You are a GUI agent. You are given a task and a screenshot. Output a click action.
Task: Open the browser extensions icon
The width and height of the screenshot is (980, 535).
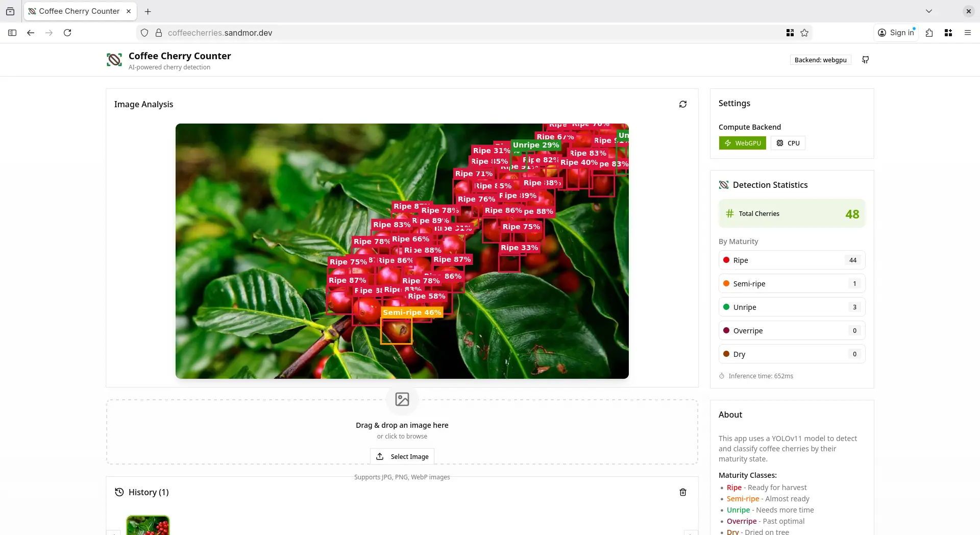tap(929, 33)
